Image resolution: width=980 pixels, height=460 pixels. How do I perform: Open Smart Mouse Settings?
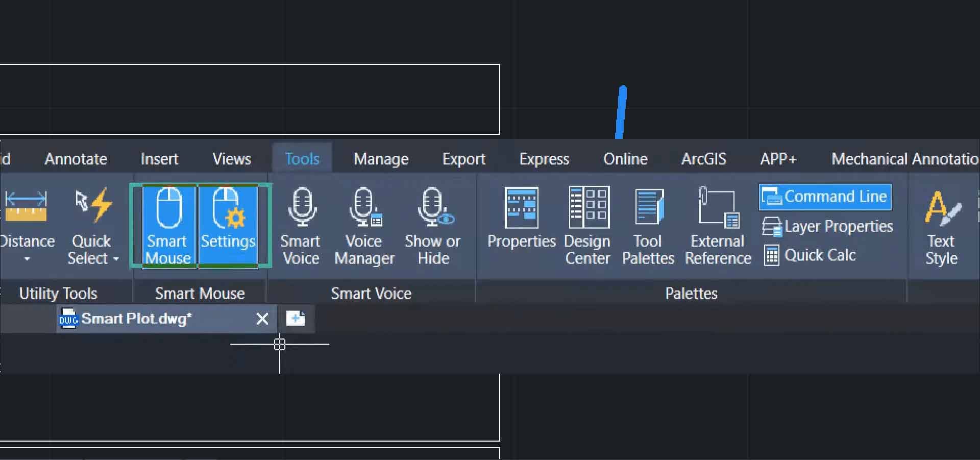(x=228, y=226)
